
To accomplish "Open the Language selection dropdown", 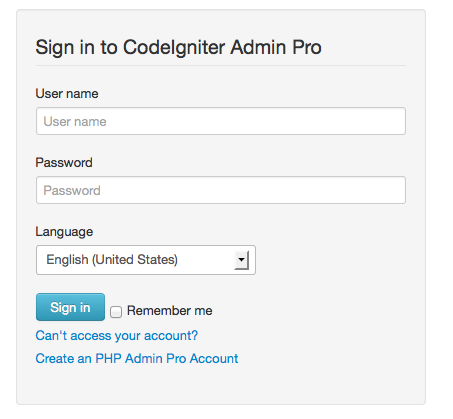I will coord(146,260).
